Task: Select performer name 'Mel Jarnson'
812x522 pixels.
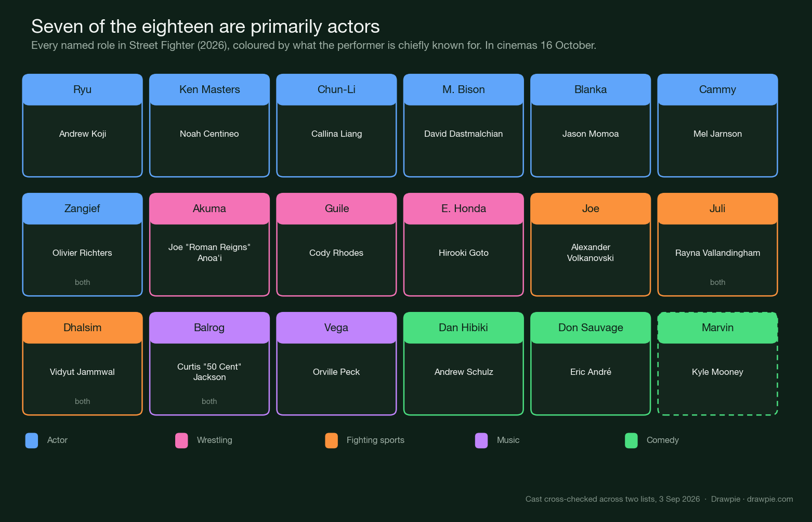Action: (x=717, y=134)
